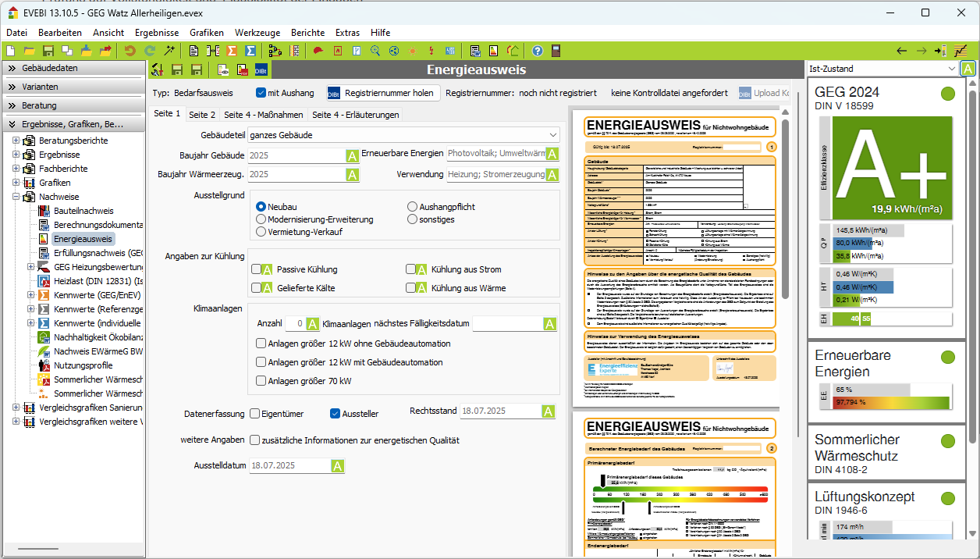Click the new document icon in the toolbar

coord(11,51)
